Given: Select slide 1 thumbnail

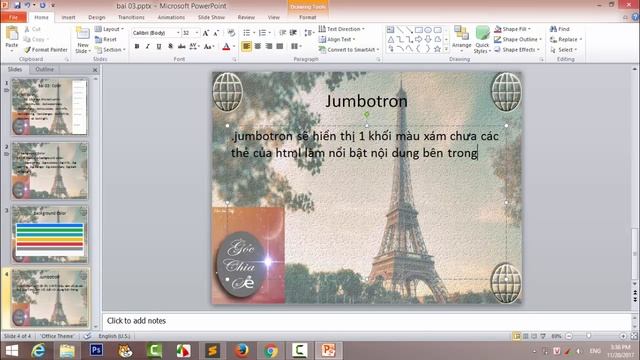Looking at the screenshot, I should (49, 107).
